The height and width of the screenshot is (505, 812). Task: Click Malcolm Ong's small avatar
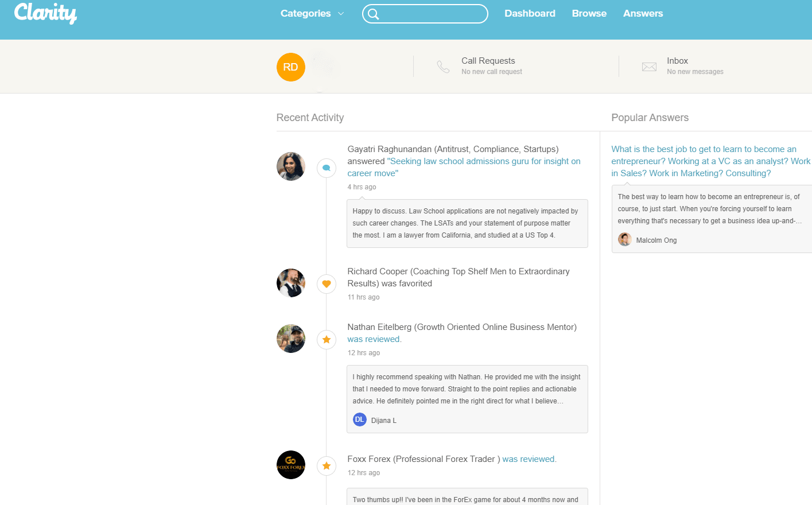click(x=625, y=239)
